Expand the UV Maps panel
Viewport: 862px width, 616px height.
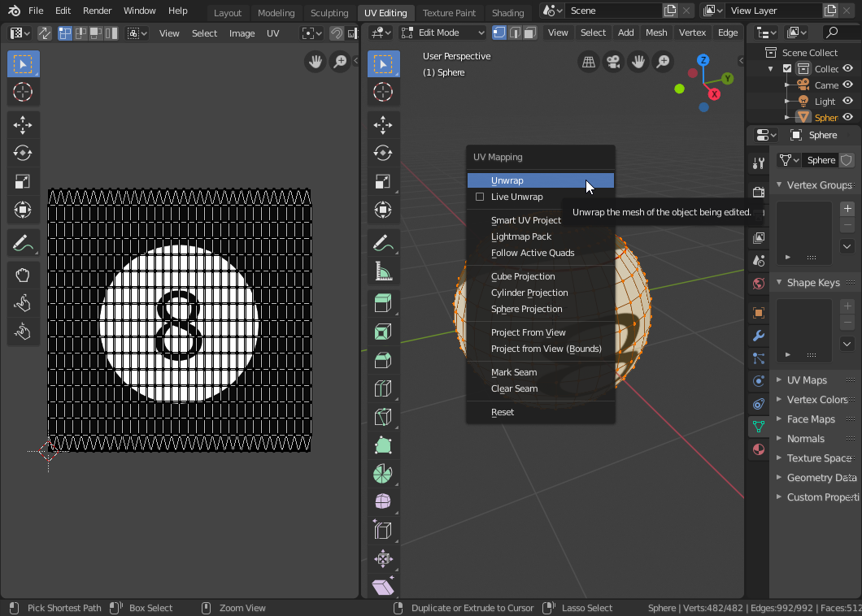point(806,380)
